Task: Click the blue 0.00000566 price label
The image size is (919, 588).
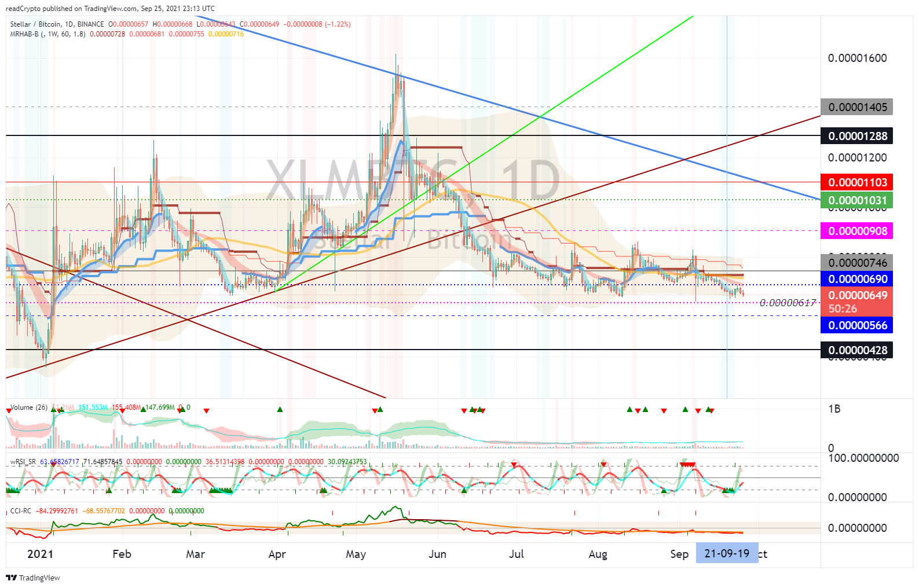Action: coord(857,325)
